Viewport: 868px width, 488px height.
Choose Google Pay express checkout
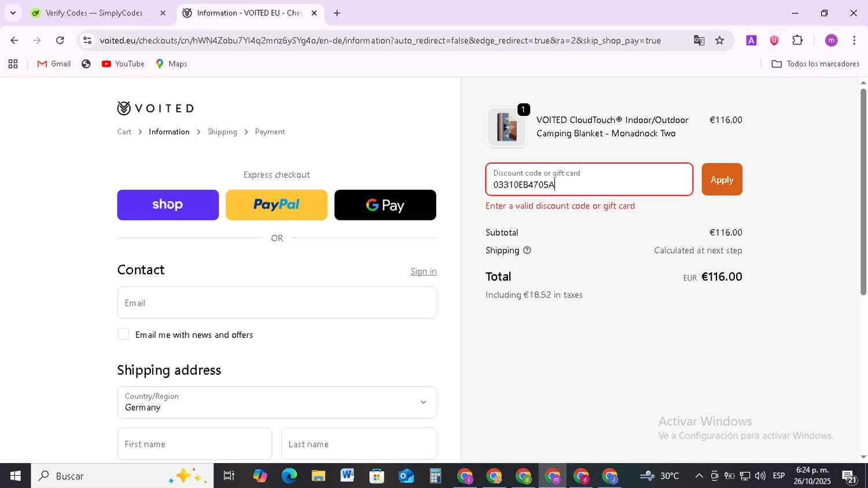pos(385,205)
